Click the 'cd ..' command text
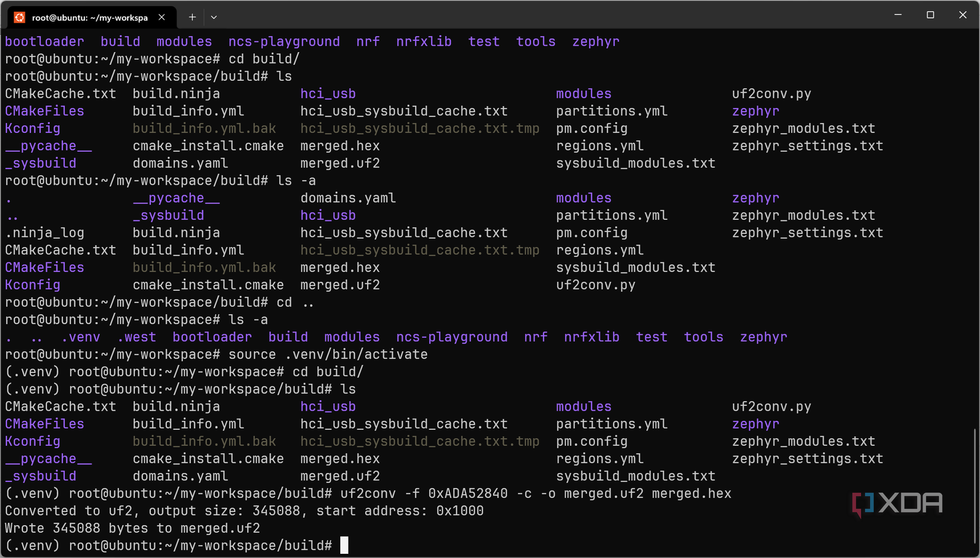 [x=296, y=302]
